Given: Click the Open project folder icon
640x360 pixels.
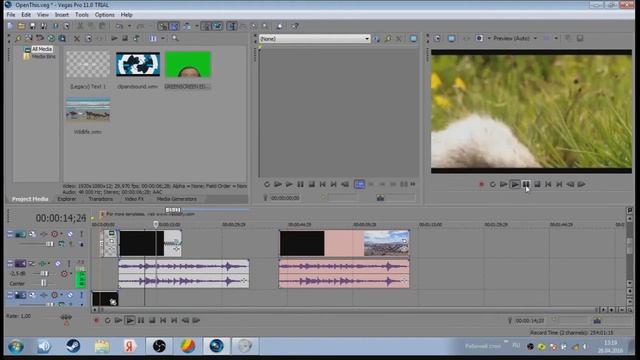Looking at the screenshot, I should click(x=21, y=26).
